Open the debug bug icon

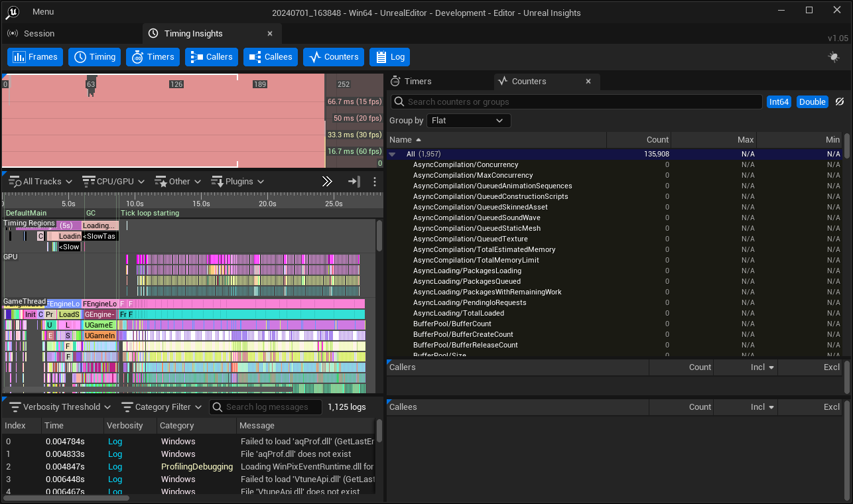[x=834, y=57]
